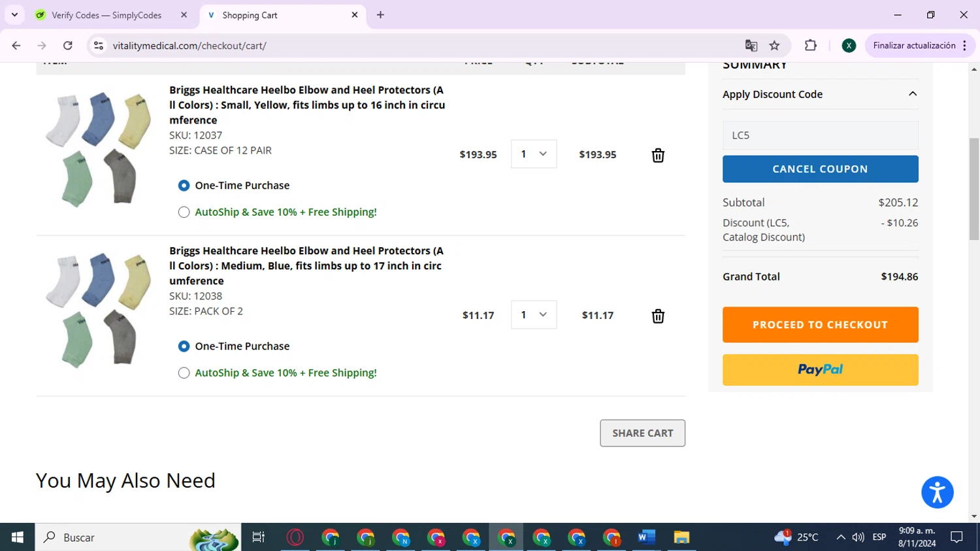The image size is (980, 551).
Task: Pay with the PayPal button
Action: 821,370
